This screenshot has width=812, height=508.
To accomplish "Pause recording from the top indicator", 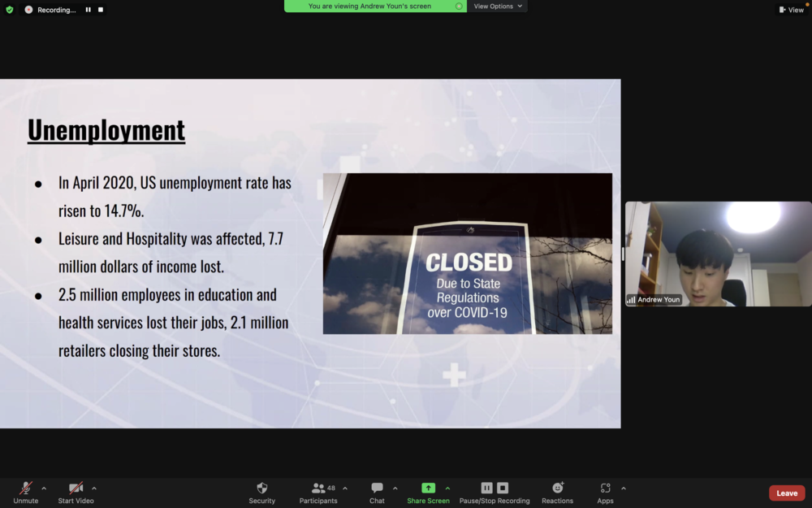I will coord(88,9).
